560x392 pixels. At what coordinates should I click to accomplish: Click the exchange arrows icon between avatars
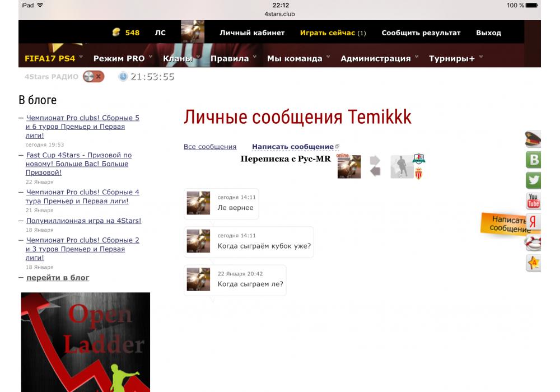375,166
